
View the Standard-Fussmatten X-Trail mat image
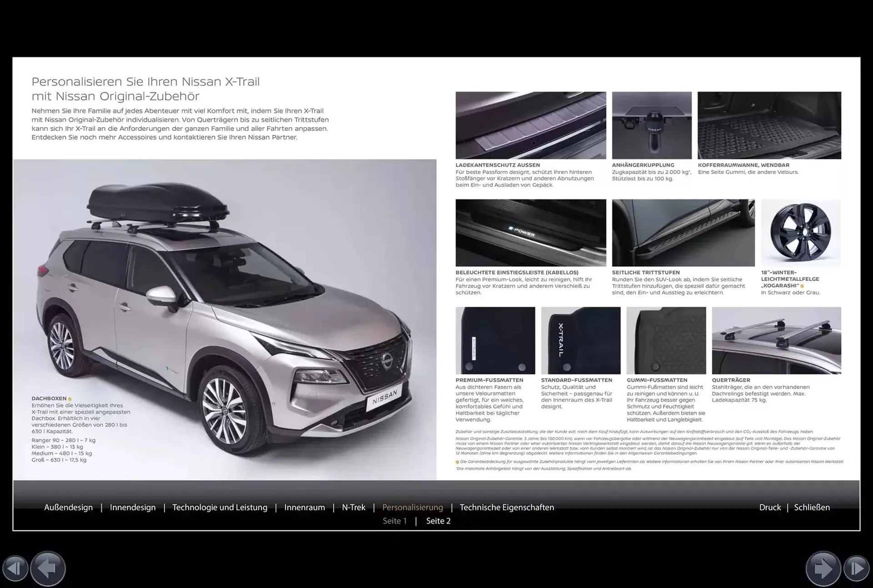click(581, 340)
